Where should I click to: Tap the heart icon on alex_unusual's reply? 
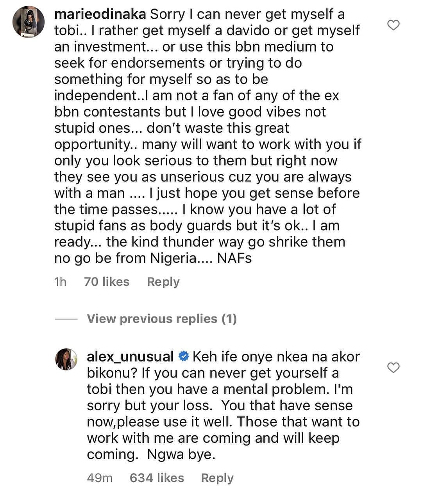click(x=393, y=367)
